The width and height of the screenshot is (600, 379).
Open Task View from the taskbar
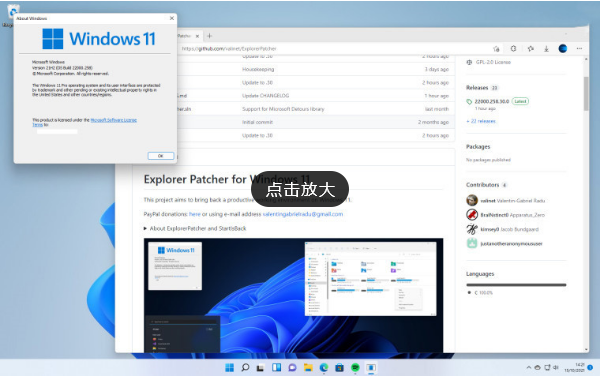tap(261, 368)
